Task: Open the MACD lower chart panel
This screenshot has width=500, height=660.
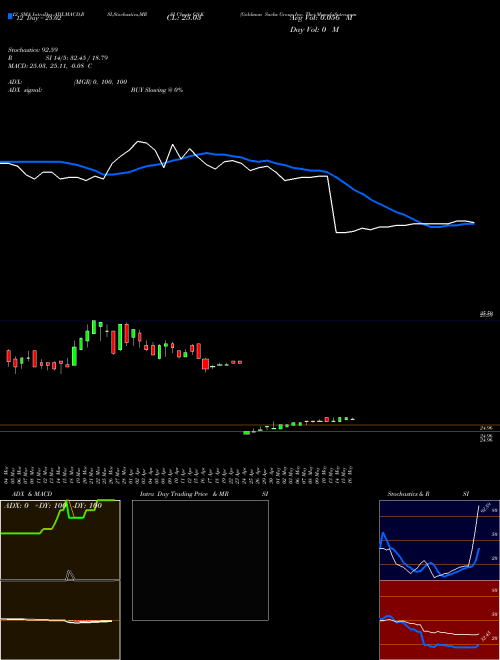Action: 60,620
